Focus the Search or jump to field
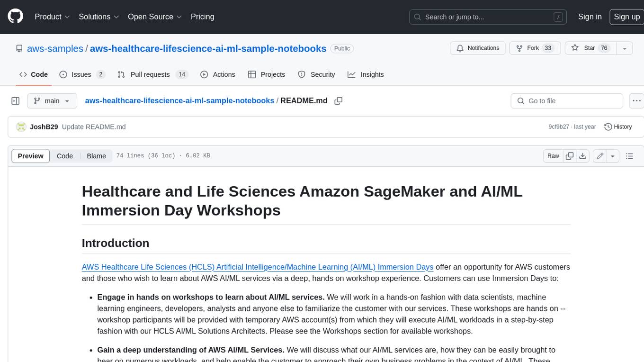The height and width of the screenshot is (362, 644). 489,17
